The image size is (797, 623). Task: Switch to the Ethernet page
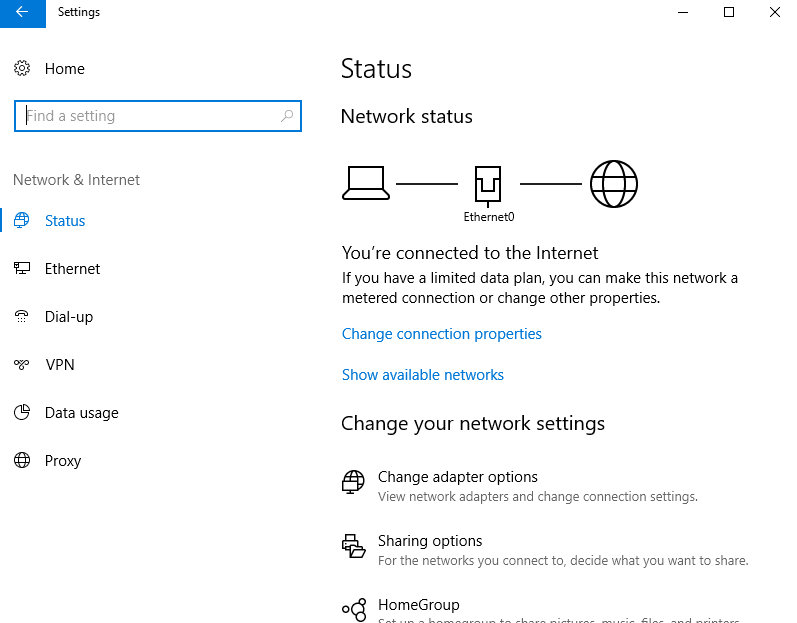click(72, 269)
